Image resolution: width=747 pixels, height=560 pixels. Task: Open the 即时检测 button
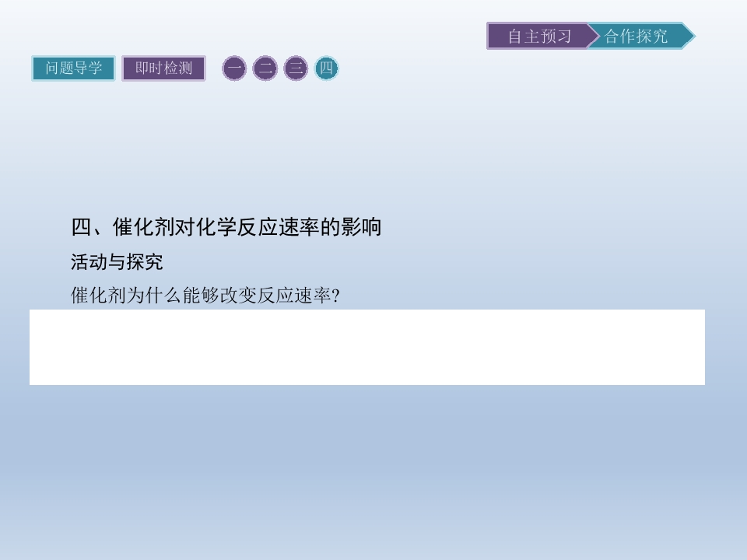pos(163,68)
